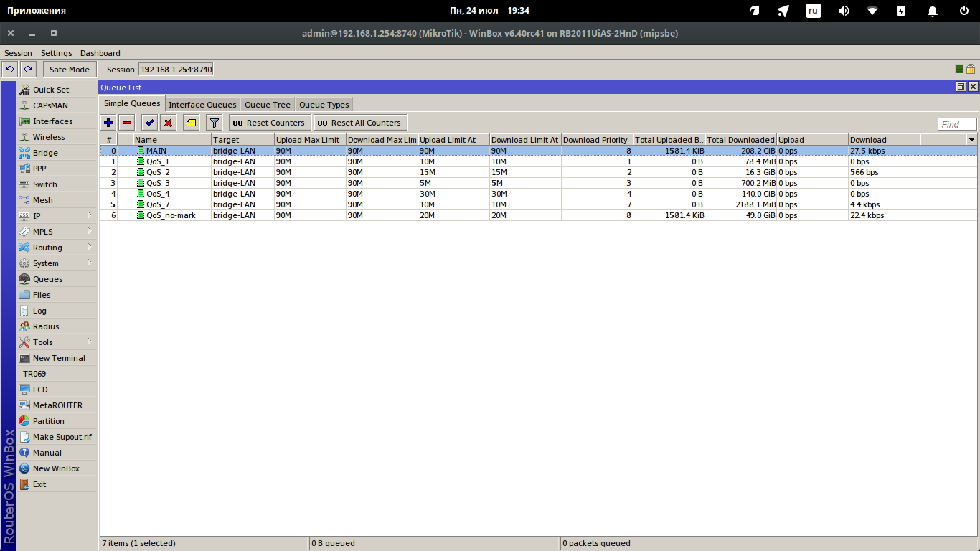Expand the Tools submenu
980x551 pixels.
coord(57,342)
